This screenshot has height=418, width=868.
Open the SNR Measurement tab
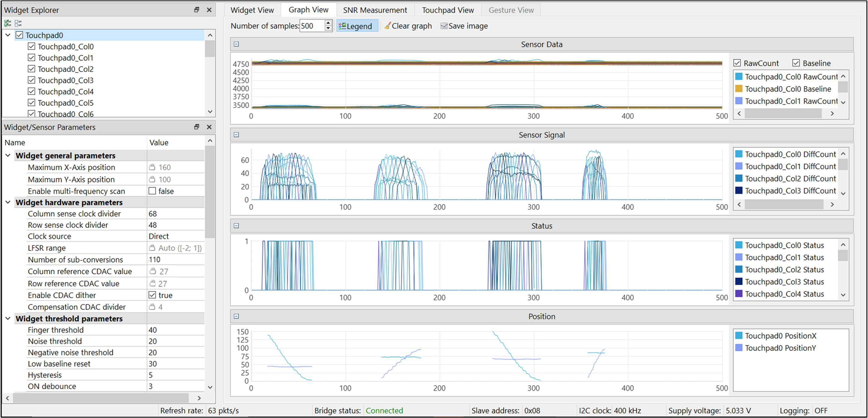click(375, 10)
